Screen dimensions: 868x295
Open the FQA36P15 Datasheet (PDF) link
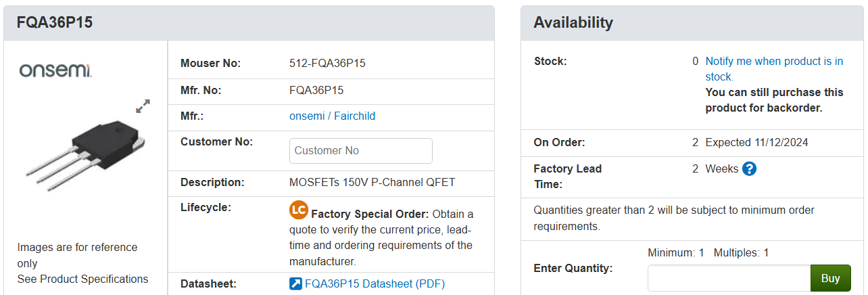(x=375, y=284)
